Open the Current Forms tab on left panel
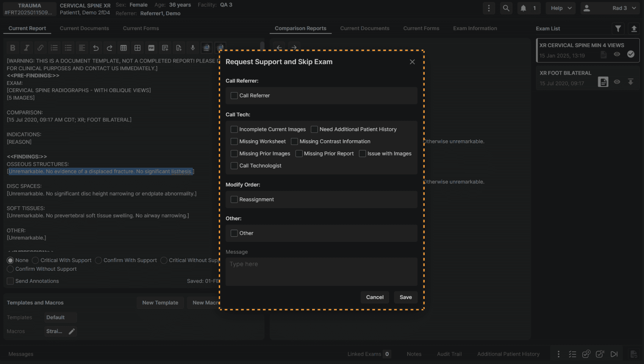This screenshot has height=364, width=644. pyautogui.click(x=141, y=28)
